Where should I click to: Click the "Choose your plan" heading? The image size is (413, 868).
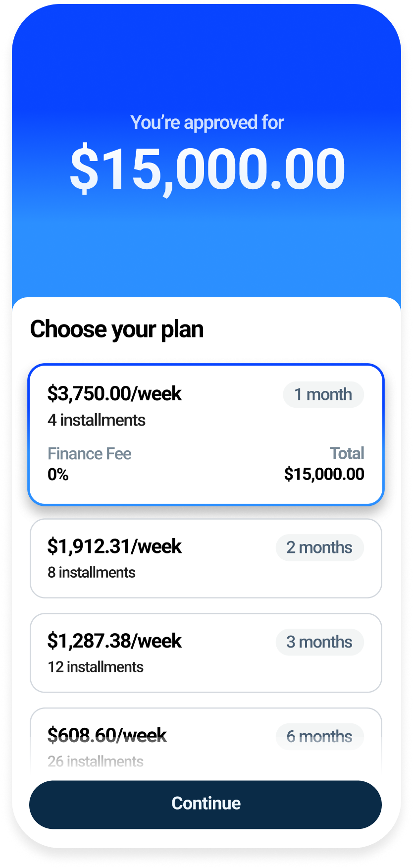point(117,329)
